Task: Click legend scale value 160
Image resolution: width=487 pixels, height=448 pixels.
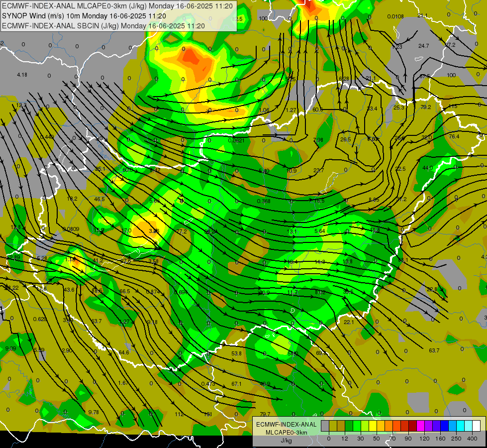Action: pyautogui.click(x=440, y=439)
